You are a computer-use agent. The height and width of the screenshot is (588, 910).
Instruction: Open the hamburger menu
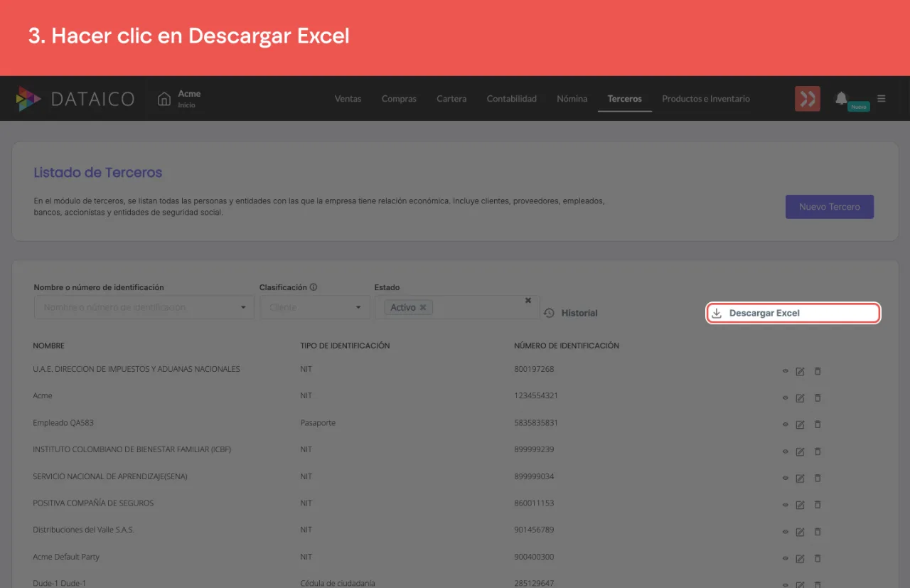tap(882, 99)
